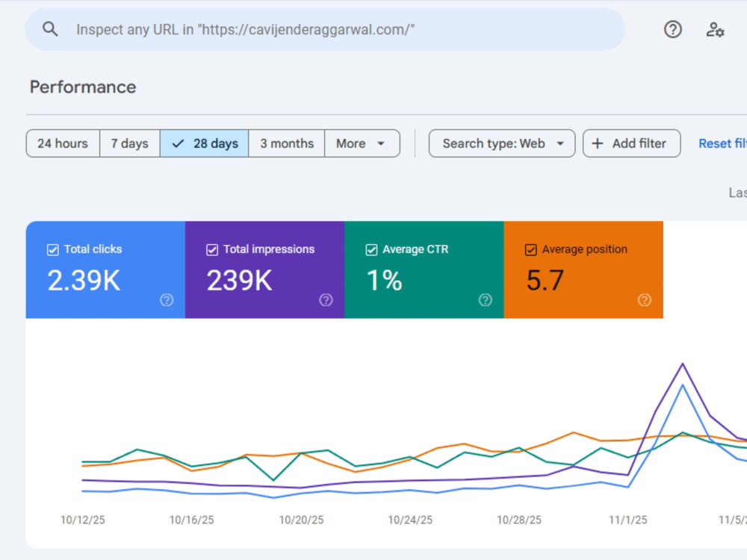This screenshot has height=560, width=747.
Task: Open the user settings icon
Action: tap(715, 30)
